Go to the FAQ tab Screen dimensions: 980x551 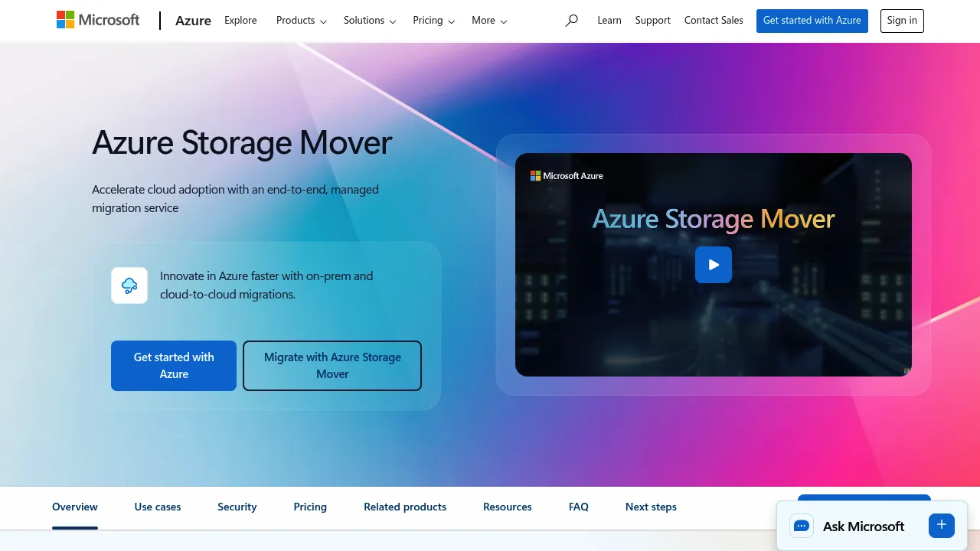[x=579, y=507]
